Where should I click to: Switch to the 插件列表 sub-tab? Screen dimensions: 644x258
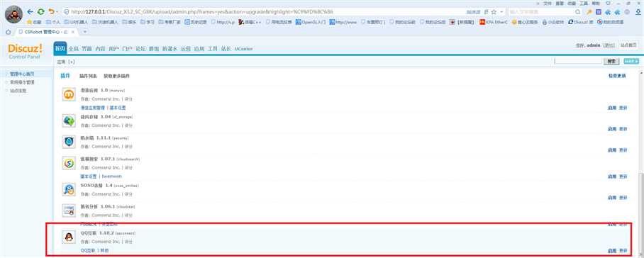tap(89, 77)
